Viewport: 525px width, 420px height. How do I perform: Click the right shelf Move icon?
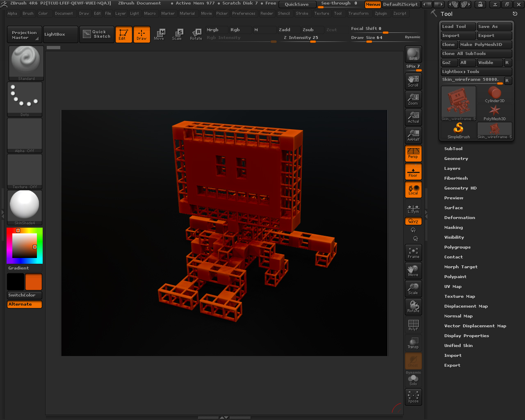[413, 270]
